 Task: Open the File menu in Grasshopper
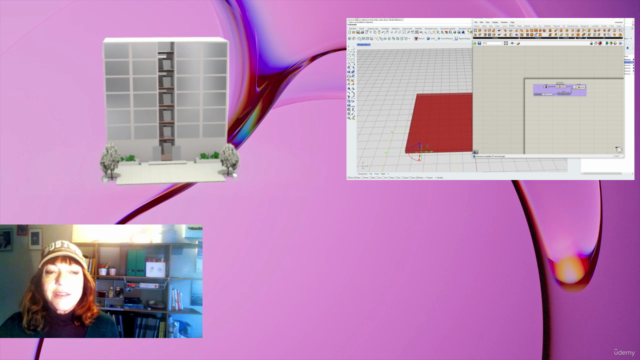click(x=476, y=22)
